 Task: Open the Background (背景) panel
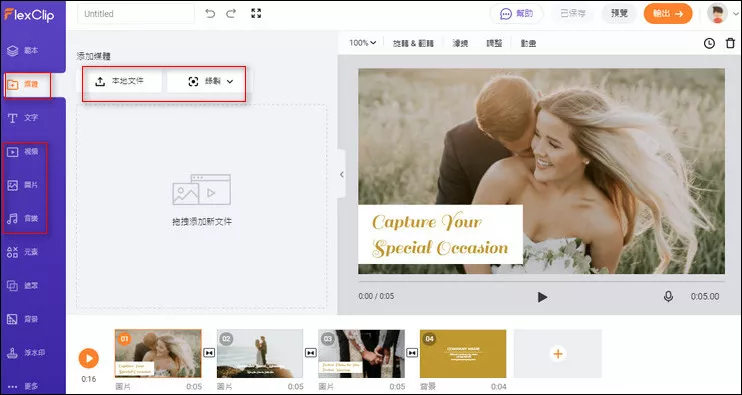pos(23,319)
